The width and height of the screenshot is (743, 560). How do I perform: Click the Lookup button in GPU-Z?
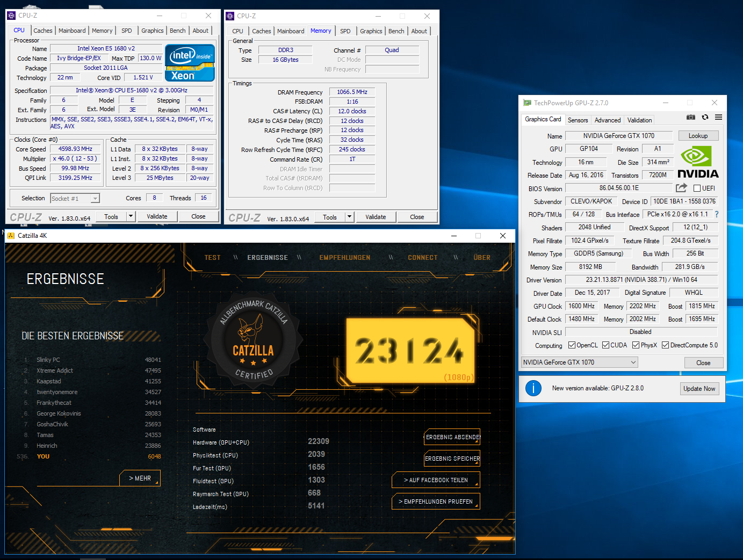[698, 136]
